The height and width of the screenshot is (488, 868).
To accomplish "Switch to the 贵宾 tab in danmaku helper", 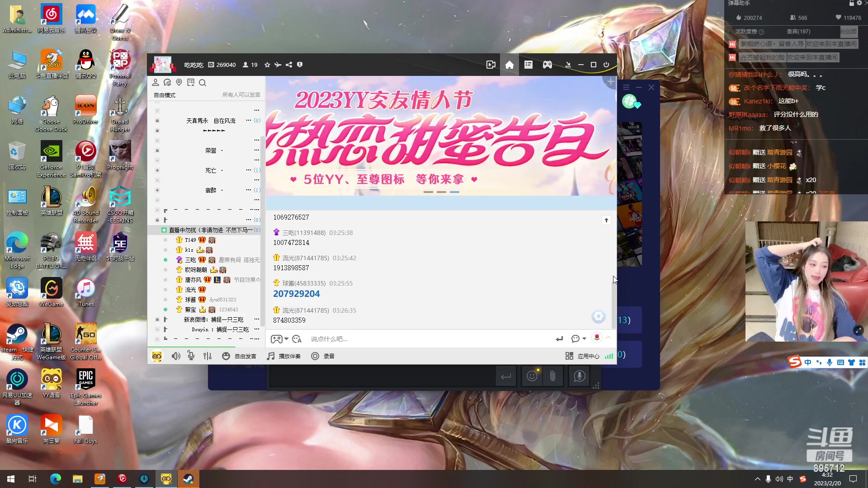I will pyautogui.click(x=798, y=32).
